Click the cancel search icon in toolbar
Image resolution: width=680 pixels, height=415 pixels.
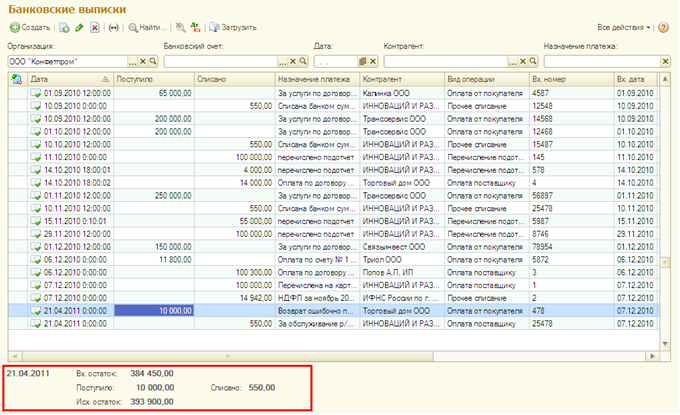179,27
